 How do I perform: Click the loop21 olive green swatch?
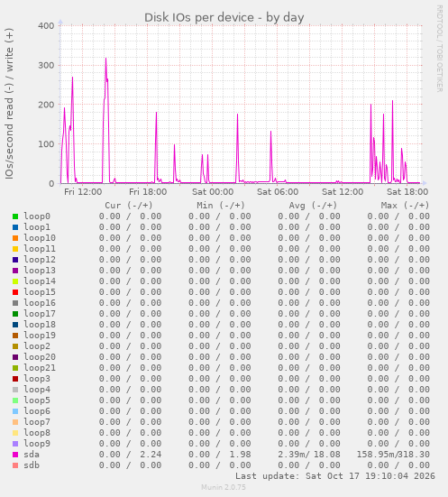point(15,368)
